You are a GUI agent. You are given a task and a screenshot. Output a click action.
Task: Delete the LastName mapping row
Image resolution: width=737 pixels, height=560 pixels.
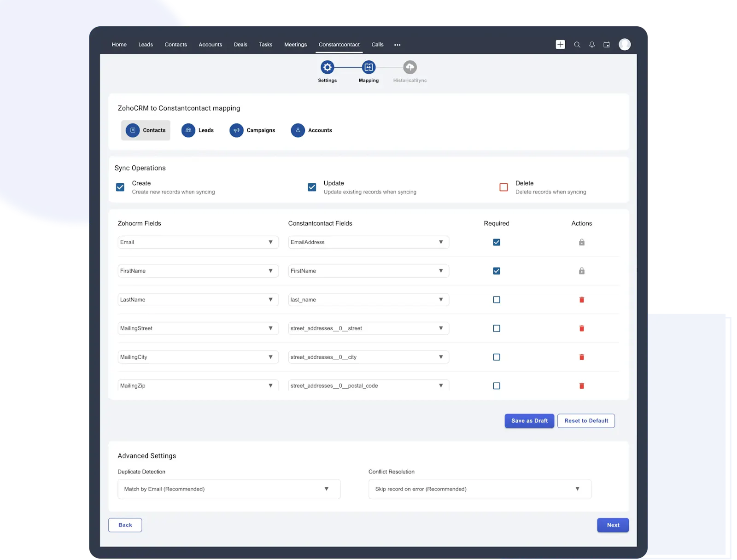pyautogui.click(x=582, y=300)
